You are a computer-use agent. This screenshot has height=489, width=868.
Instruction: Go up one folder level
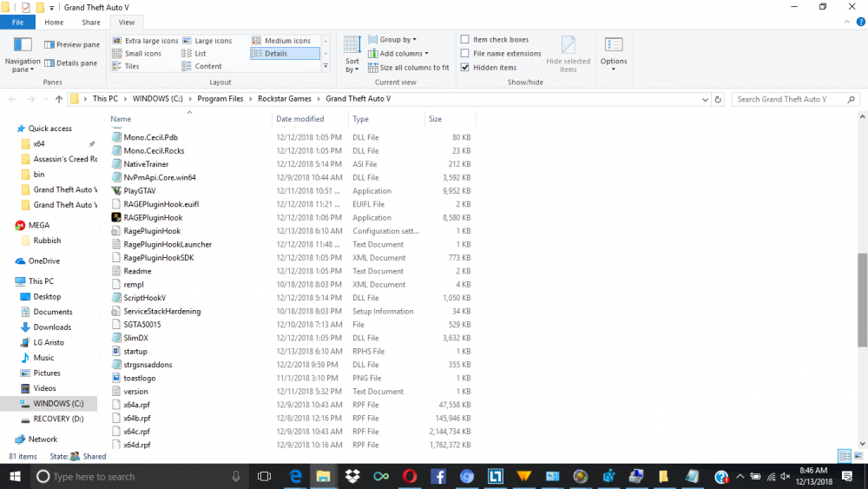point(59,99)
